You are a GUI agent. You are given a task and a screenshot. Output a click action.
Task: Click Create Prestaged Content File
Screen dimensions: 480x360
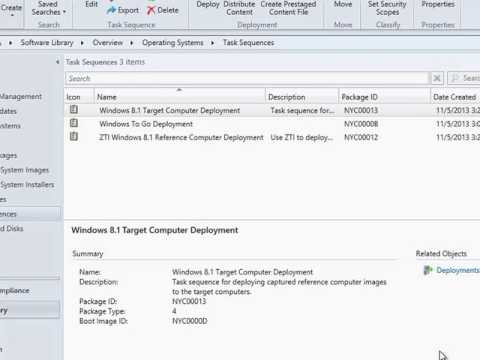(288, 8)
